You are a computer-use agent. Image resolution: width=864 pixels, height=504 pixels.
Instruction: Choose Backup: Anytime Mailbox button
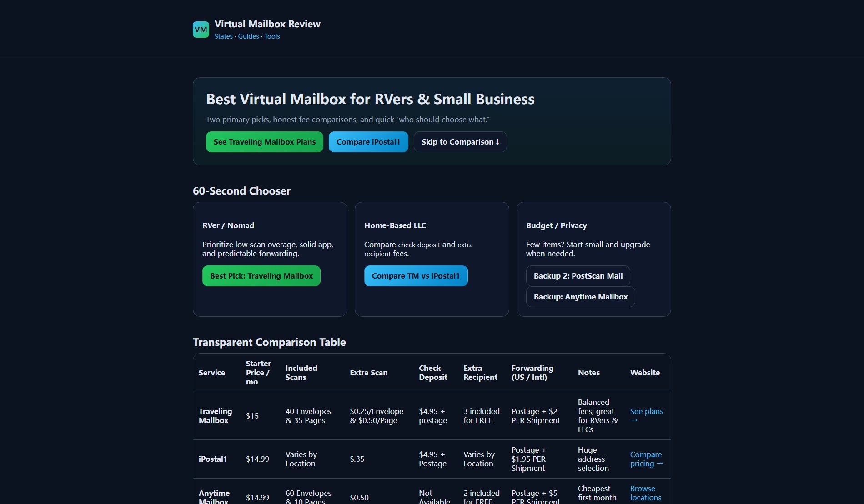[581, 297]
